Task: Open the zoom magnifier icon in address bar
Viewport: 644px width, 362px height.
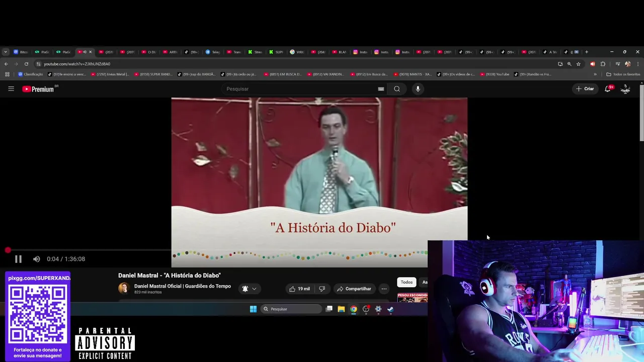Action: pos(569,64)
